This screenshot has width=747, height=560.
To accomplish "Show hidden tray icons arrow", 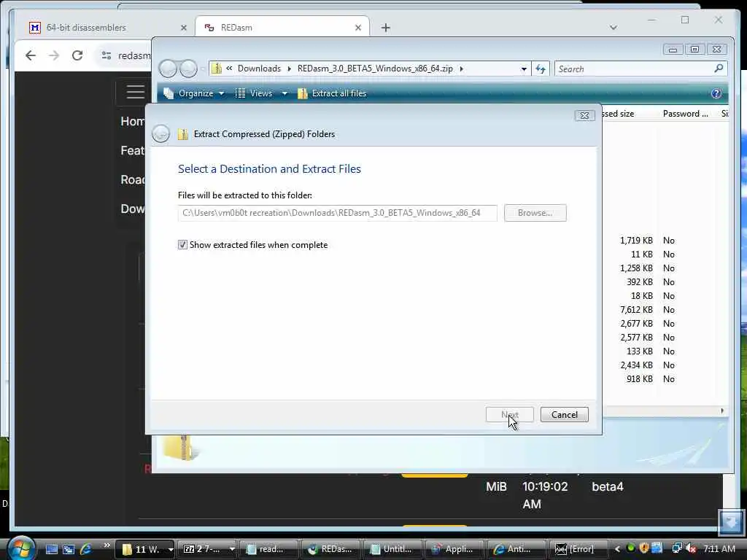I will (x=617, y=549).
